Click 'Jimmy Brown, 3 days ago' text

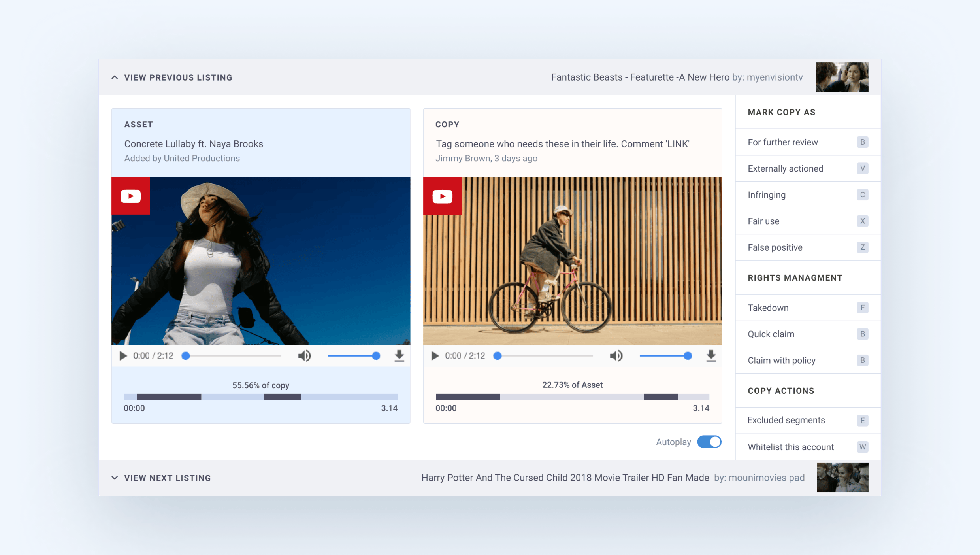(486, 158)
